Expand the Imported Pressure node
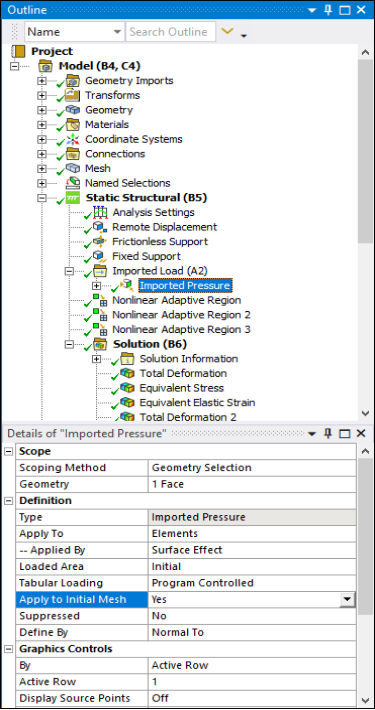 [96, 285]
